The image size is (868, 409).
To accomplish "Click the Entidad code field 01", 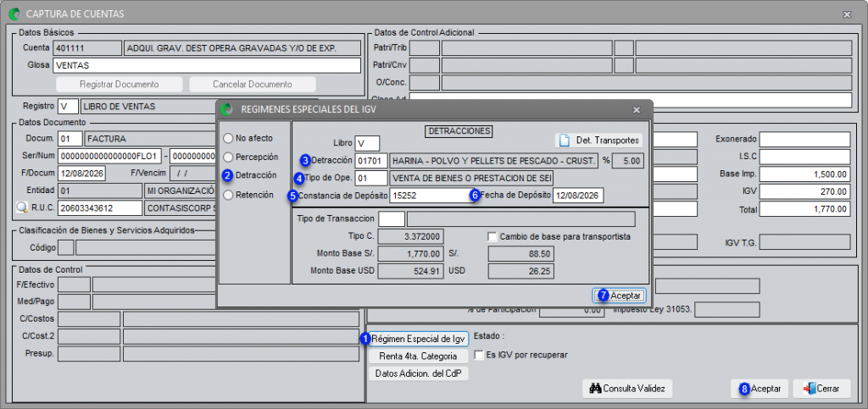I will 100,191.
